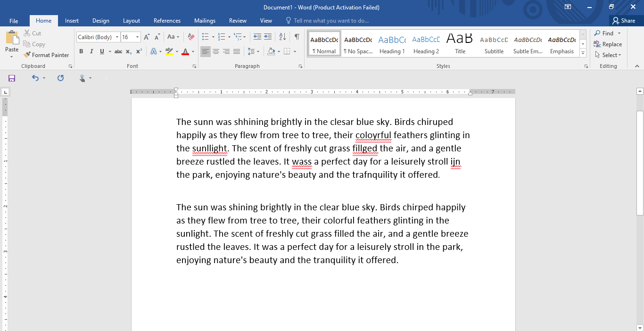Expand the font color dropdown arrow
Image resolution: width=644 pixels, height=331 pixels.
coord(193,51)
